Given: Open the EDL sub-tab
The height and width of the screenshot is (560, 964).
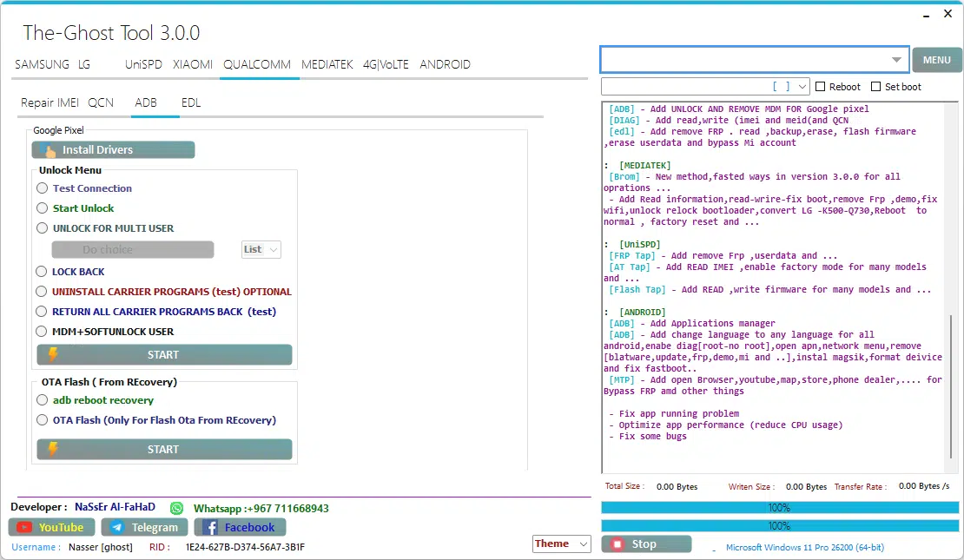Looking at the screenshot, I should (190, 102).
